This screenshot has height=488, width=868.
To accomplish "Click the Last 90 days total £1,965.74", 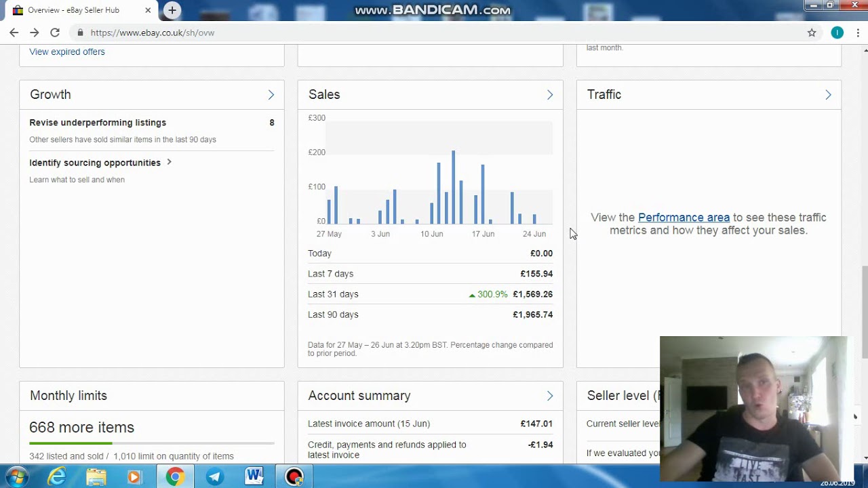I will coord(532,314).
